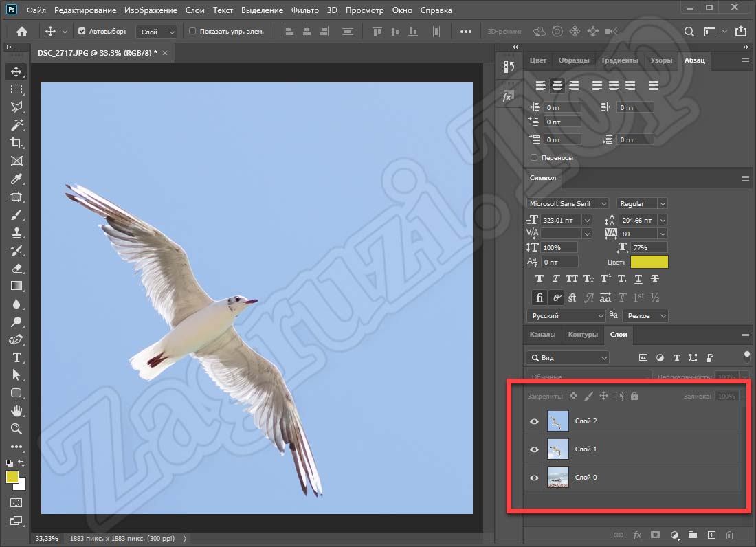Create a new layer with plus icon

coord(711,535)
